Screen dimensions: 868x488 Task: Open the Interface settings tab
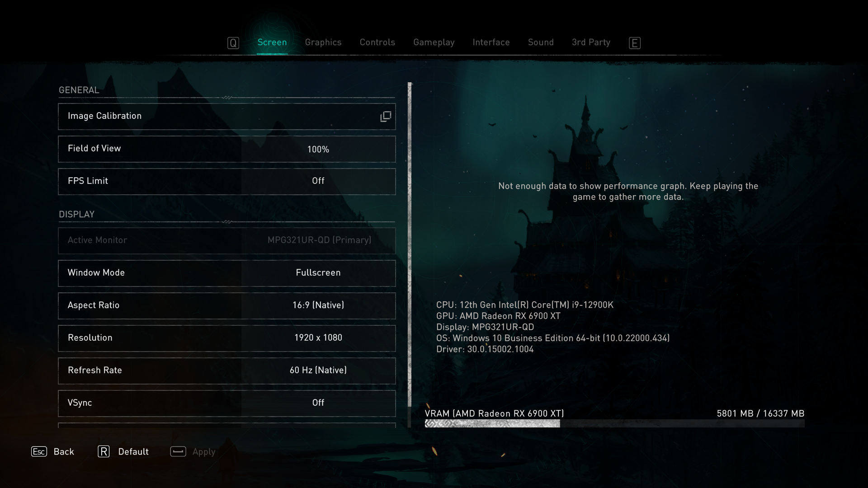(x=491, y=42)
